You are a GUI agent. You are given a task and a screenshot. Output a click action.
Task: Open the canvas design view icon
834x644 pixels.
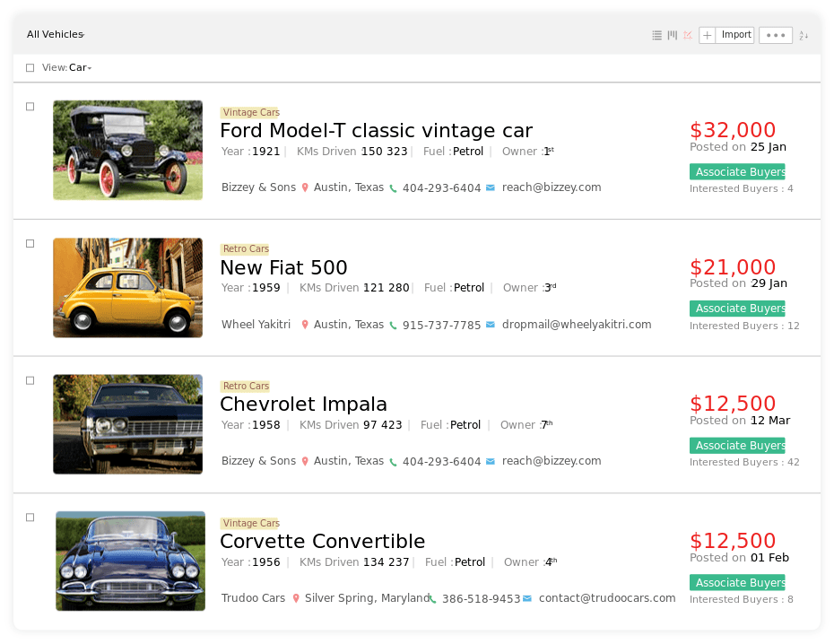tap(687, 35)
